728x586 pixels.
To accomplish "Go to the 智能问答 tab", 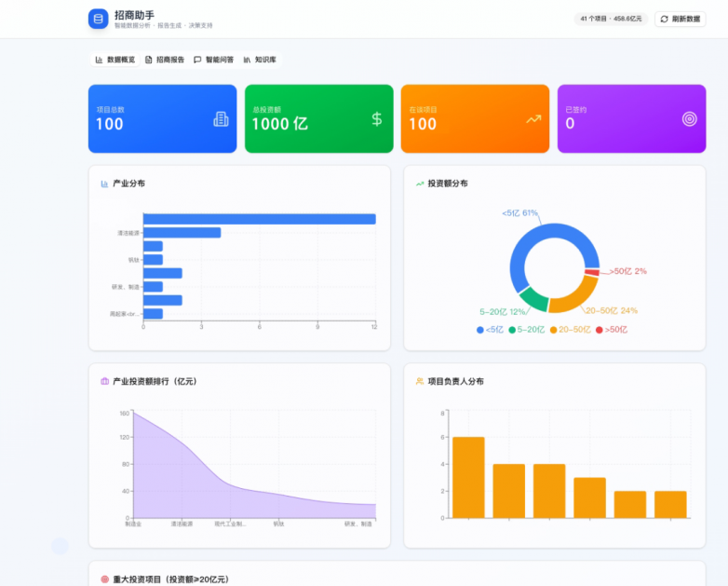I will [x=214, y=60].
